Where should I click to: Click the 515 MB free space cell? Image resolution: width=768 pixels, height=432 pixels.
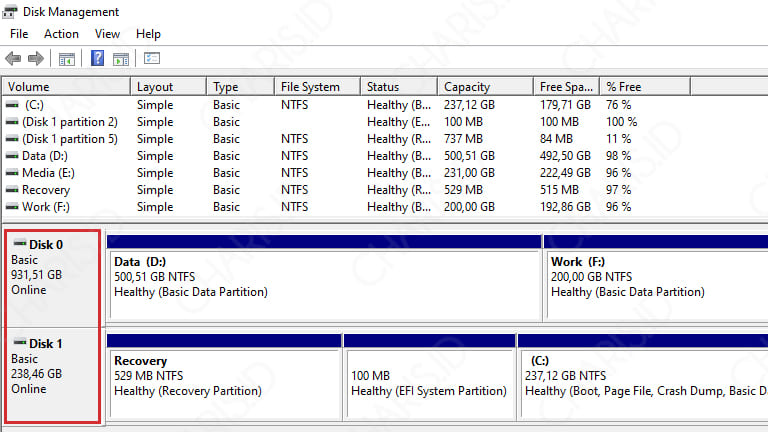(x=559, y=190)
